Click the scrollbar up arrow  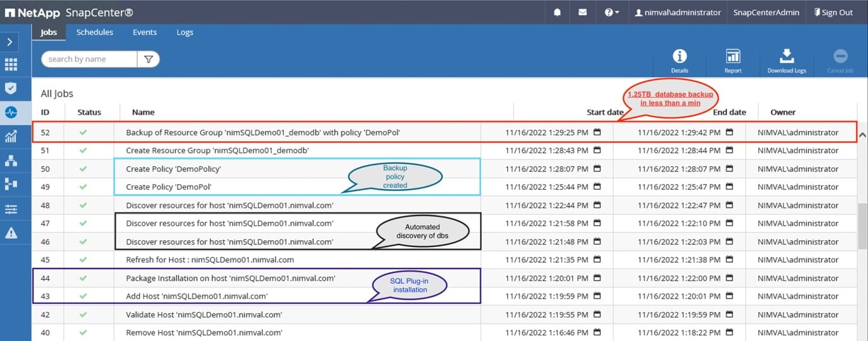[x=862, y=135]
